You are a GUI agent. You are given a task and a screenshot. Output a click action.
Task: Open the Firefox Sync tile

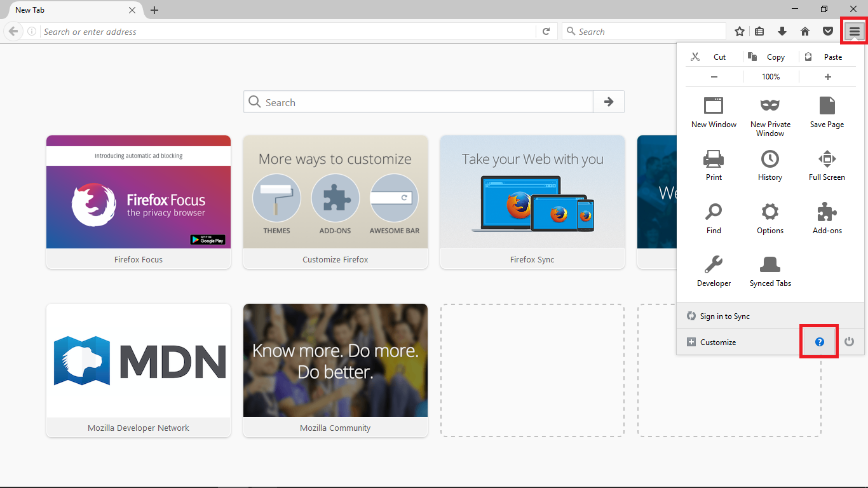[x=532, y=201]
